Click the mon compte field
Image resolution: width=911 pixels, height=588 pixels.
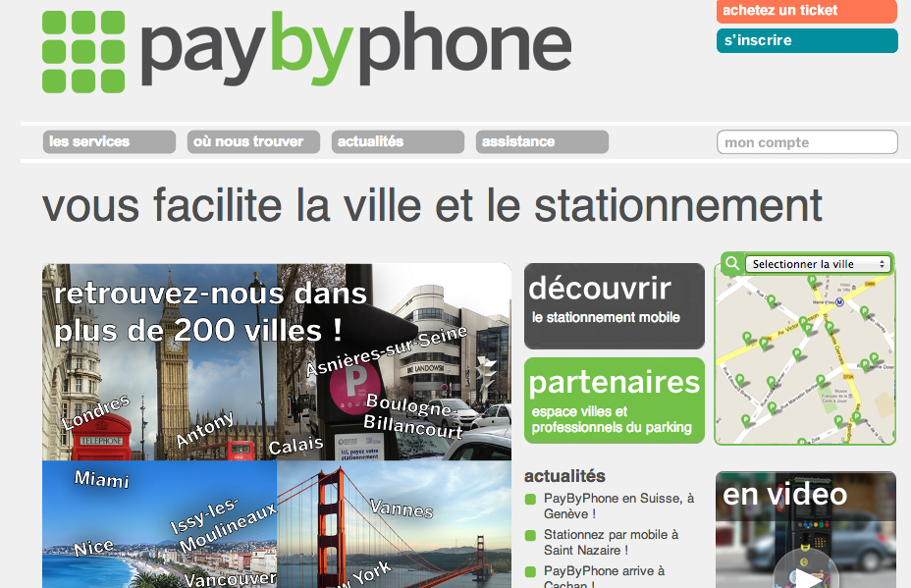pyautogui.click(x=807, y=142)
